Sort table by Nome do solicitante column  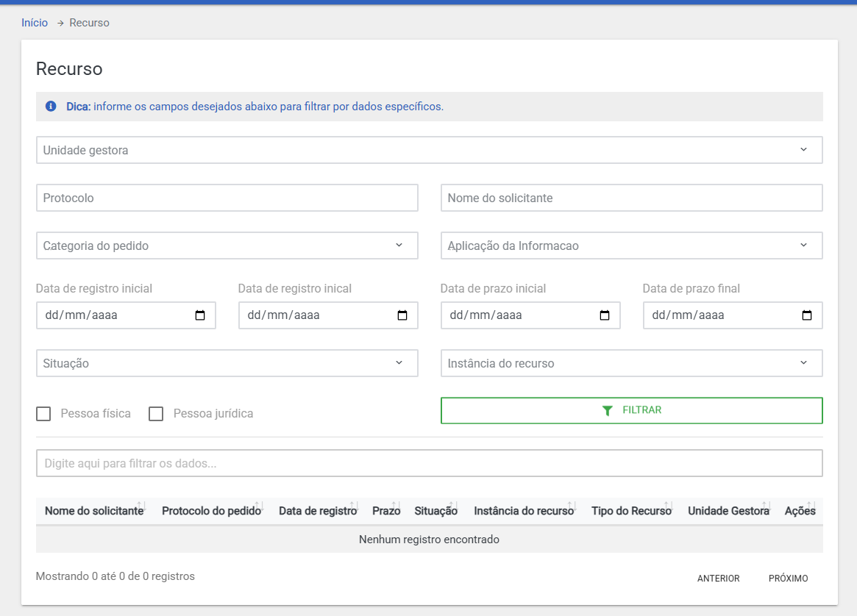click(94, 511)
